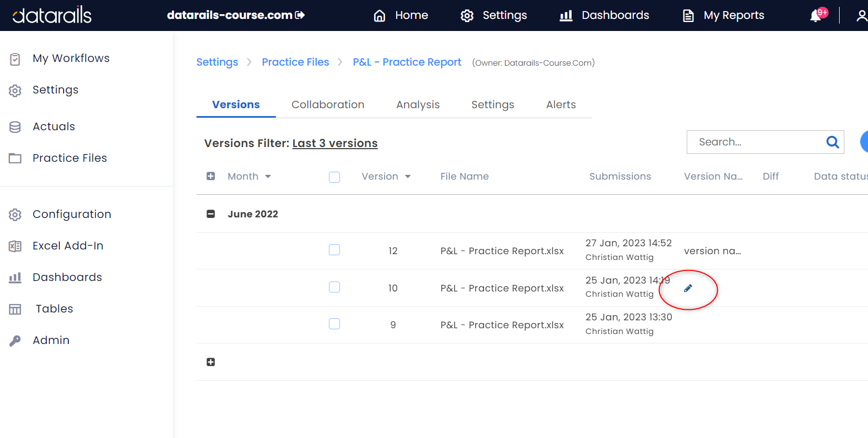Switch to the Collaboration tab
868x438 pixels.
coord(328,105)
